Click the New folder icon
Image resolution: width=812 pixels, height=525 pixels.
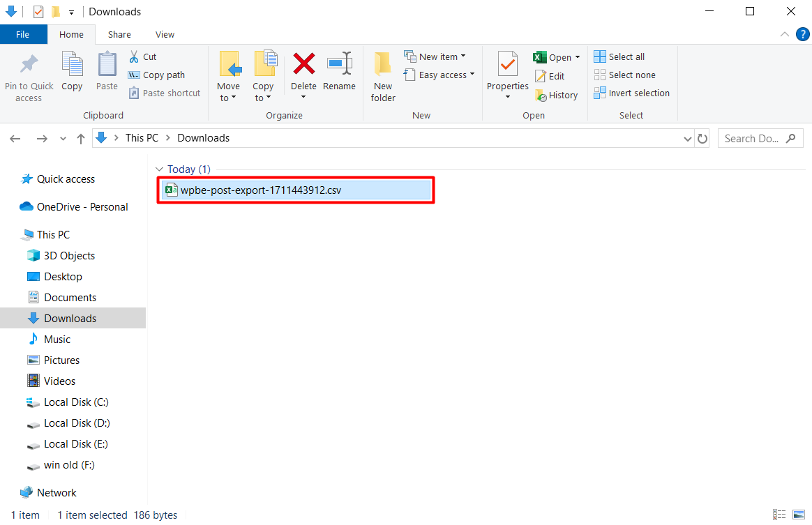coord(383,64)
